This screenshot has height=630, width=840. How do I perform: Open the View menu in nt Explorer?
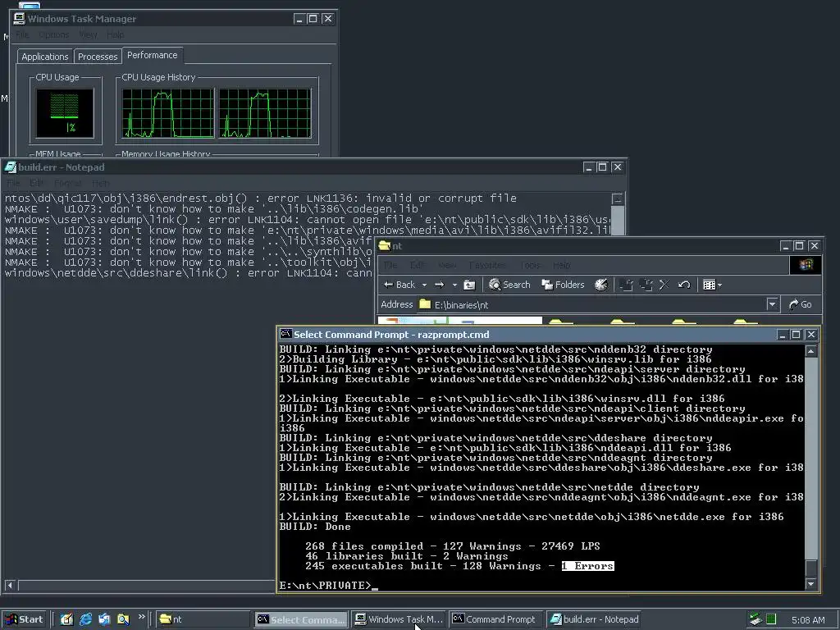tap(447, 265)
